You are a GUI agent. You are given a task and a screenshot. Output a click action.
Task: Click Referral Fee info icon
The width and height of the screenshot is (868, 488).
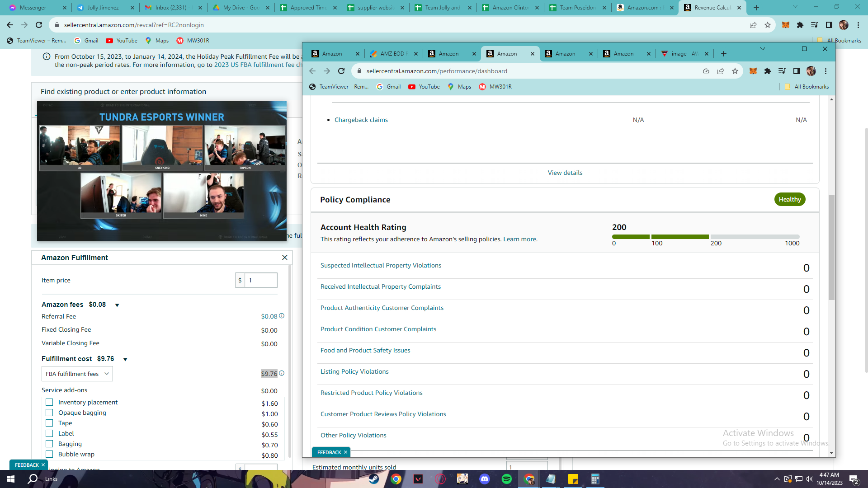click(282, 316)
